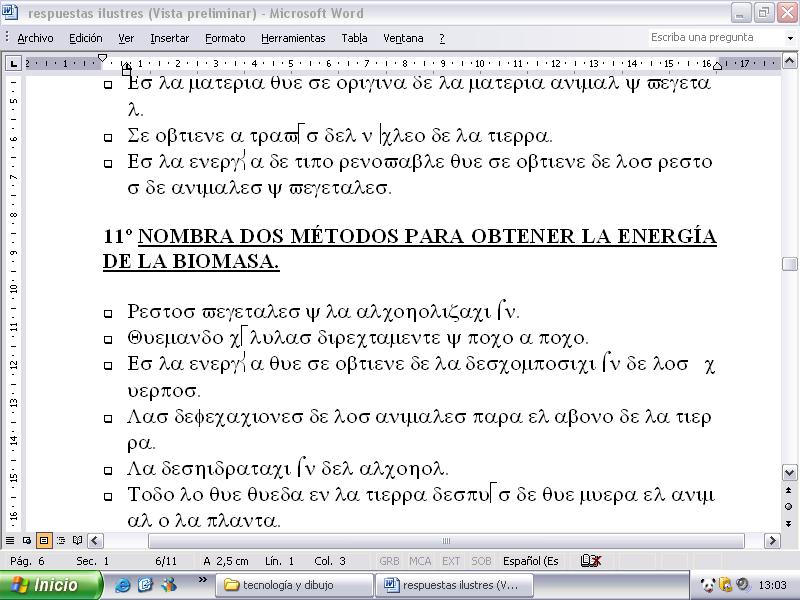Open the Formato menu

225,38
